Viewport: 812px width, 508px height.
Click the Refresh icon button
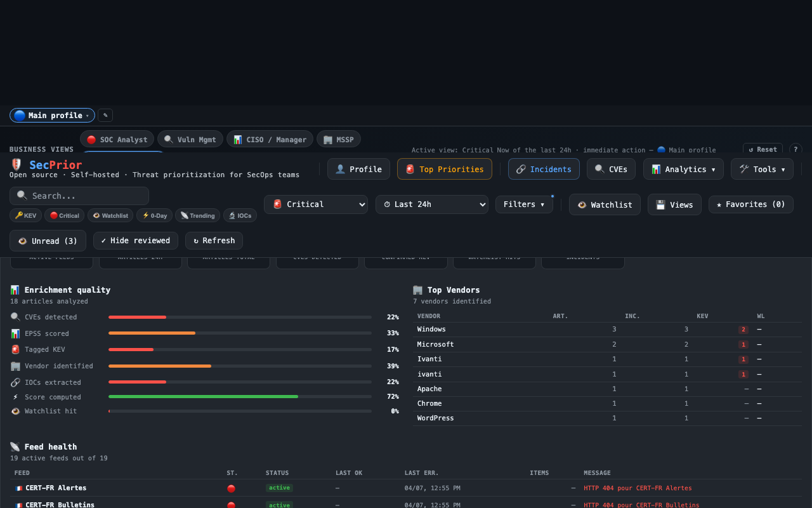tap(214, 241)
